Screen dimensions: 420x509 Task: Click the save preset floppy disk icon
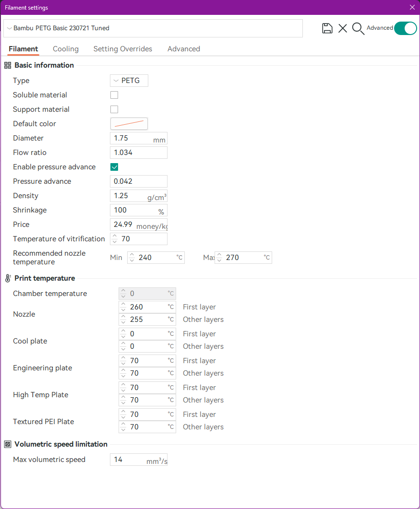coord(327,28)
